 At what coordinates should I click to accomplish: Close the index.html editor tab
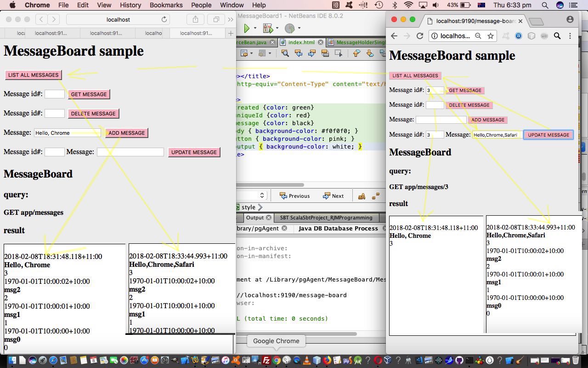click(320, 42)
